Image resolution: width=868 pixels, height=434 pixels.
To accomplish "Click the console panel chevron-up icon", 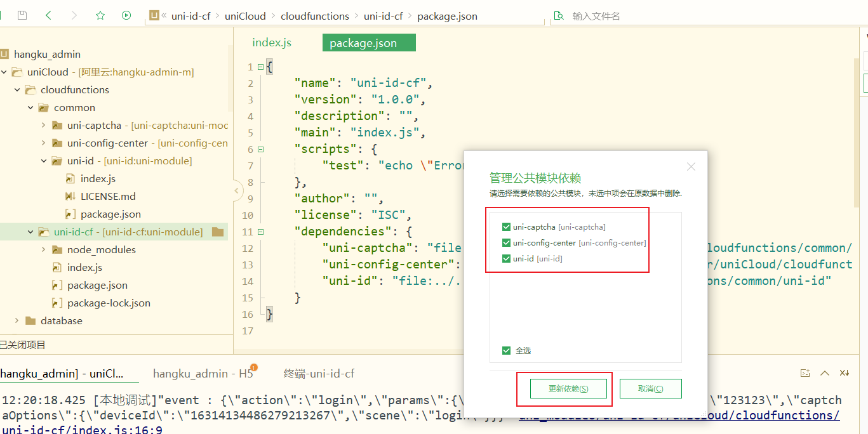I will click(x=825, y=373).
